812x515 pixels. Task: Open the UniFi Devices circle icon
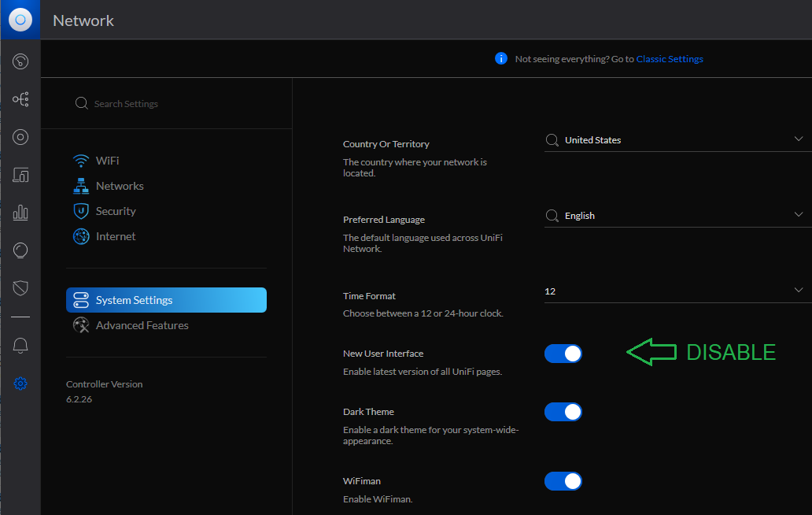(20, 137)
